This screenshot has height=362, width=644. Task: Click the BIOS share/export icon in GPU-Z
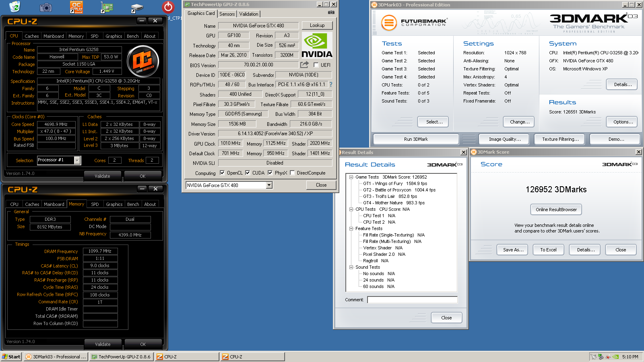tap(304, 64)
